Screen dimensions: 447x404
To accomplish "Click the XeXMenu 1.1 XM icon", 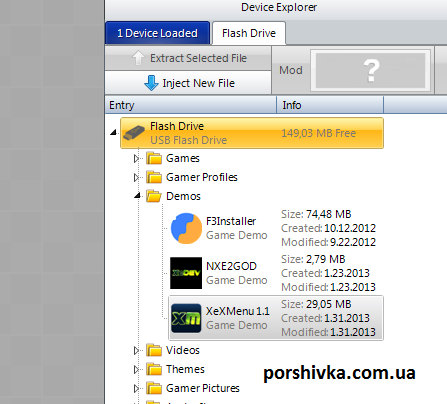I will coord(186,318).
